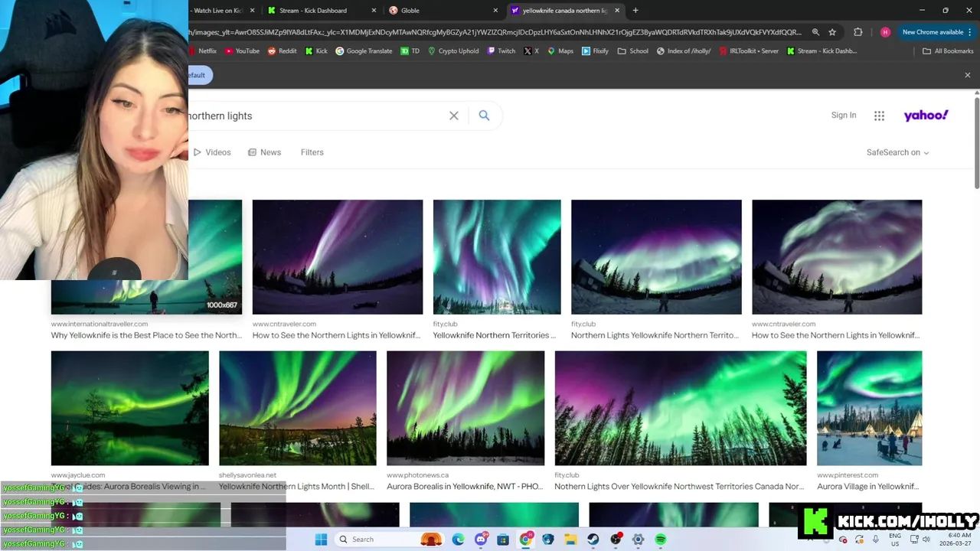
Task: Open Microsoft Edge from the taskbar
Action: (x=458, y=540)
